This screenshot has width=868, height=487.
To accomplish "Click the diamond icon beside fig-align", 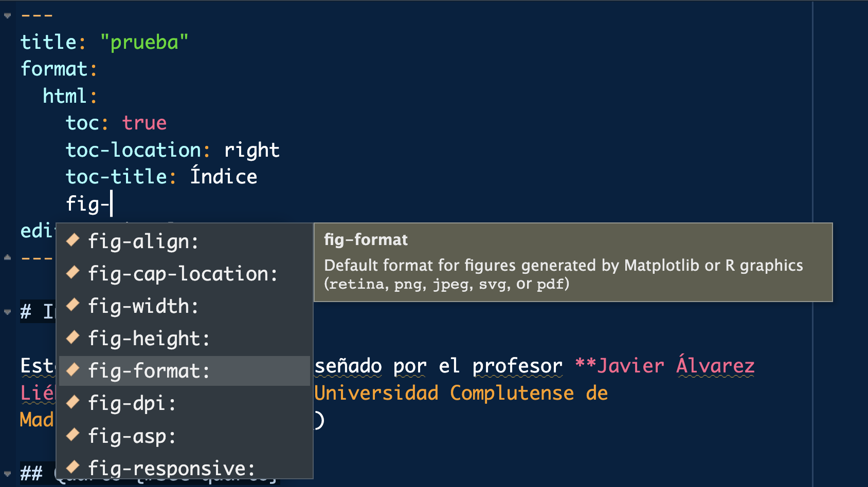I will tap(73, 240).
